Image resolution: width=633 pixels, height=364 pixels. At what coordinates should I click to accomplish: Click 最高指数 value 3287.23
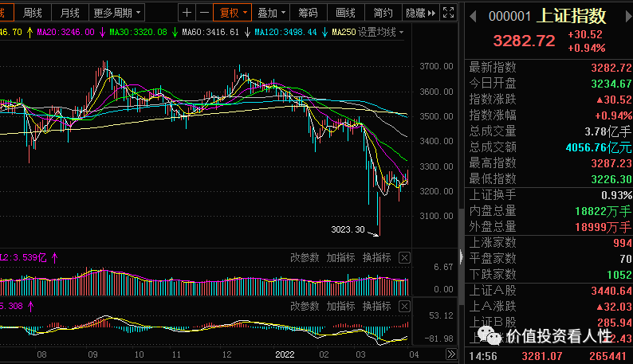[x=611, y=163]
